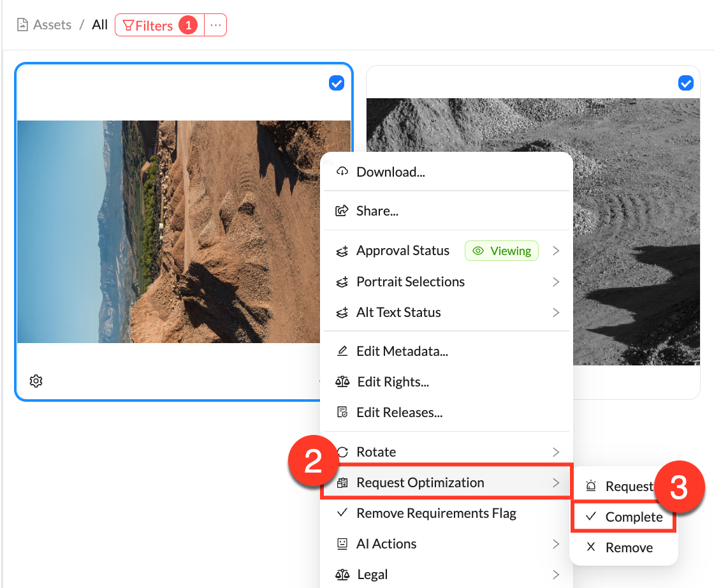
Task: Open the Rotate submenu chevron
Action: [x=556, y=452]
